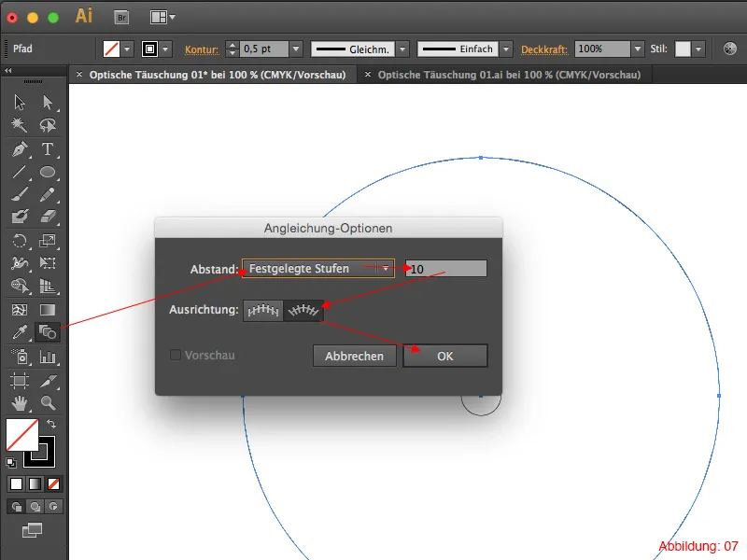Select the Direct Selection tool
Screen dimensions: 747x560
(48, 103)
